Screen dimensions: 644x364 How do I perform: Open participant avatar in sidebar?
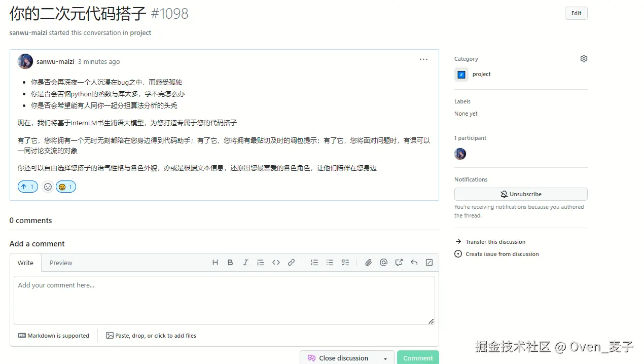point(460,154)
